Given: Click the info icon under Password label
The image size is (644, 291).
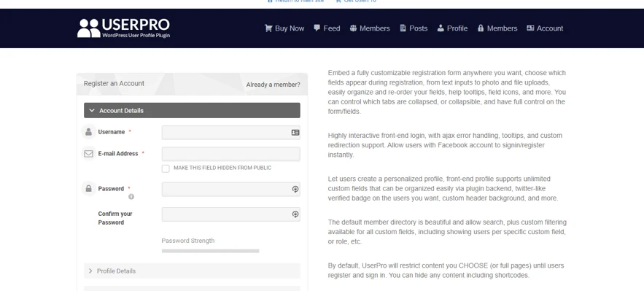Looking at the screenshot, I should coord(131,197).
